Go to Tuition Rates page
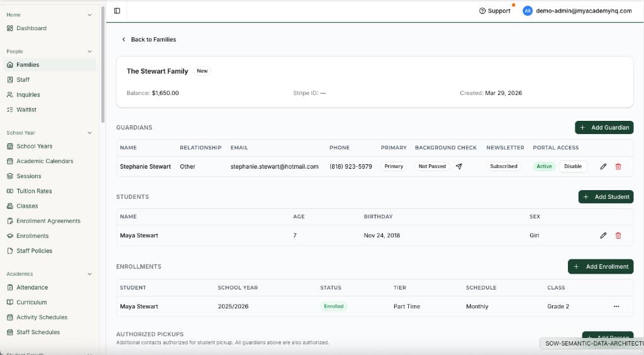Image resolution: width=644 pixels, height=355 pixels. point(50,191)
